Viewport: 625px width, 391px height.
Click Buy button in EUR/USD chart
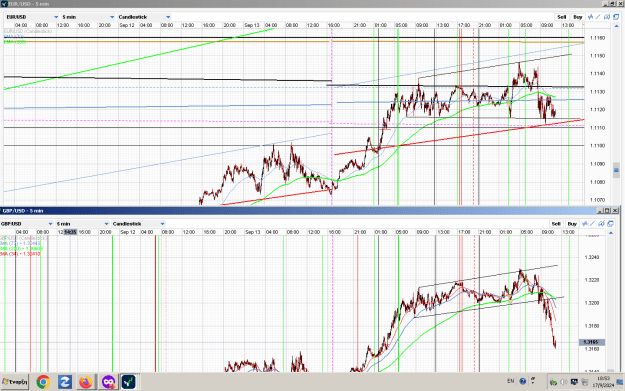click(x=578, y=17)
